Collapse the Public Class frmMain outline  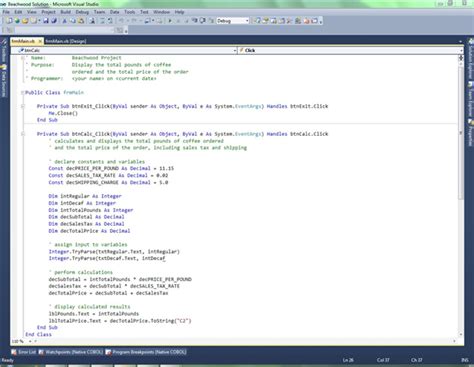tap(23, 92)
